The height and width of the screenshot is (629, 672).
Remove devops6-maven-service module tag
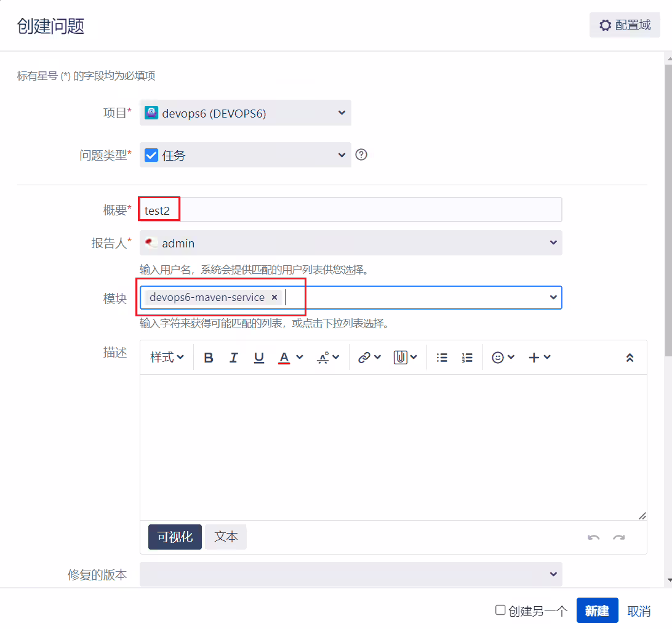coord(274,297)
